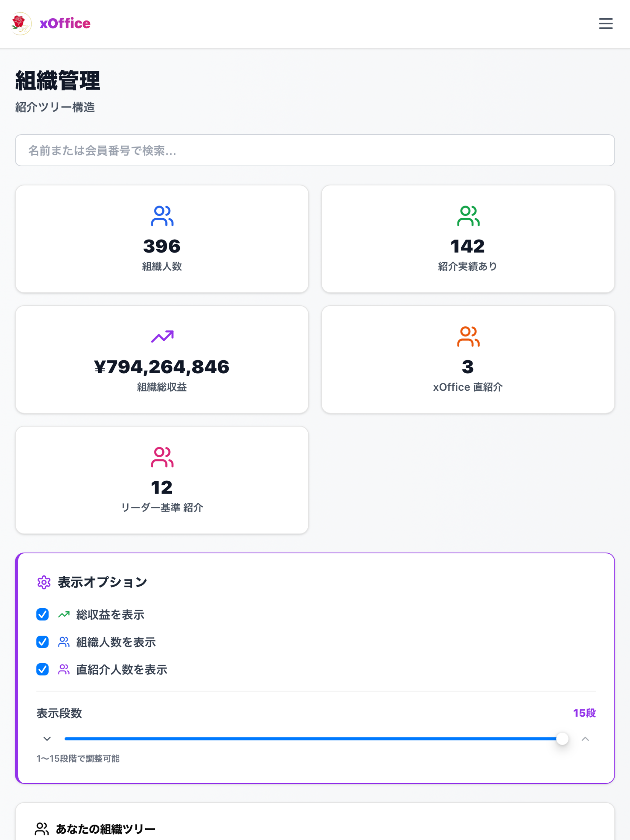
Task: Uncheck the 直紹介人数を表示 checkbox
Action: pos(42,669)
